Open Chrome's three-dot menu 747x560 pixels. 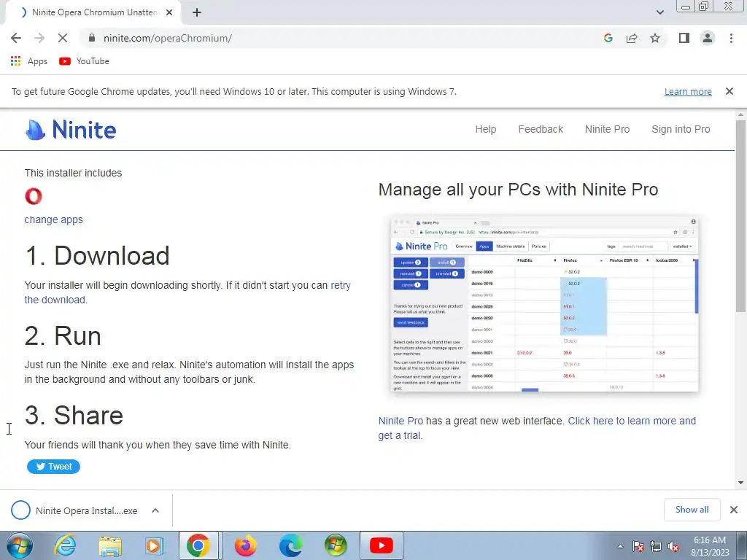click(731, 38)
